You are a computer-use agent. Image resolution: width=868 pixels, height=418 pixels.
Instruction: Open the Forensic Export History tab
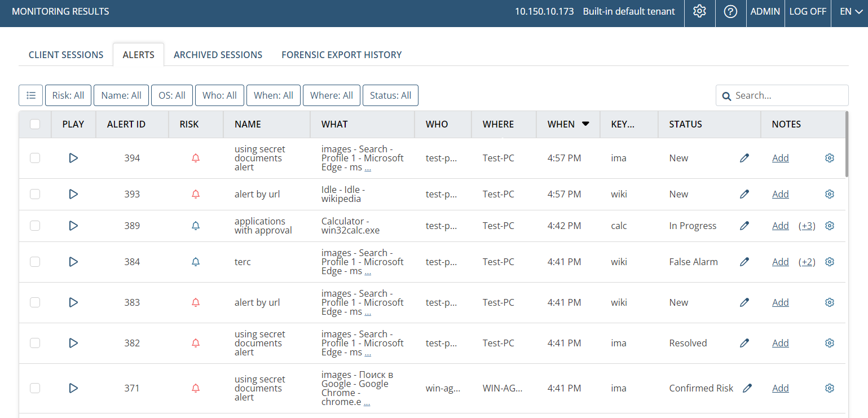(x=341, y=55)
